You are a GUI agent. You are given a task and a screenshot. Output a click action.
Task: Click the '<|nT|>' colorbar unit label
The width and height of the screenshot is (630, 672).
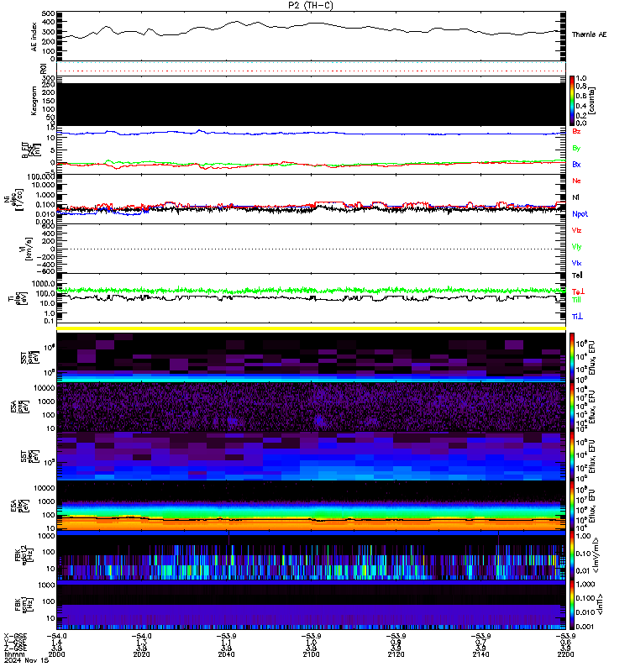point(600,604)
